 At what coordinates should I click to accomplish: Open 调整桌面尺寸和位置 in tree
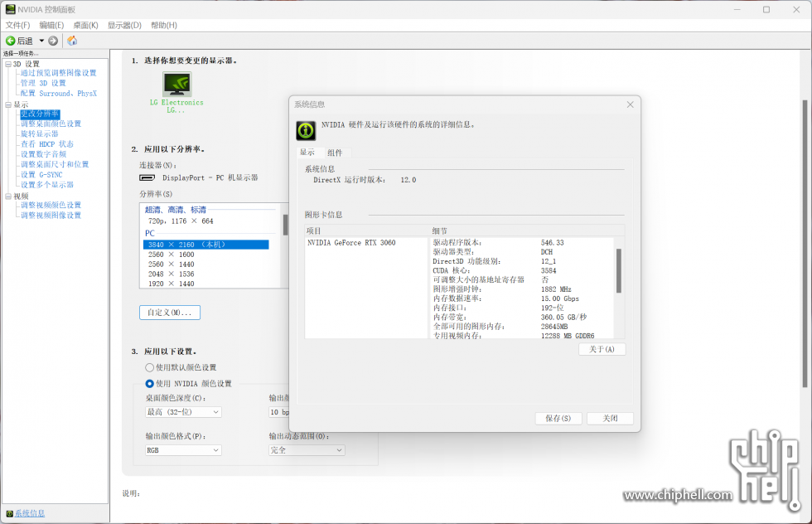[55, 164]
